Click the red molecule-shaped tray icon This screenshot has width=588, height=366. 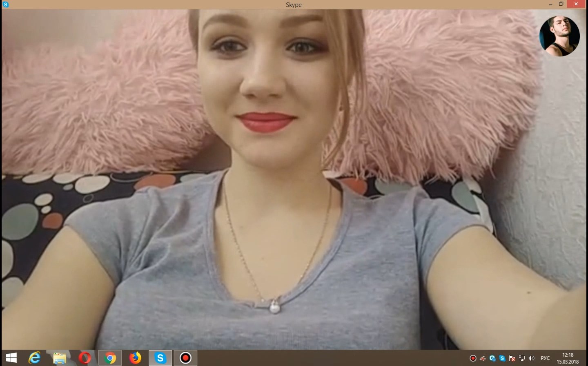click(x=483, y=358)
